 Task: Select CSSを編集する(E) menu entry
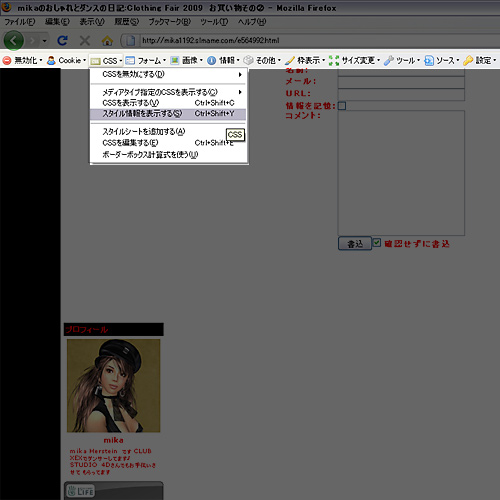click(168, 143)
